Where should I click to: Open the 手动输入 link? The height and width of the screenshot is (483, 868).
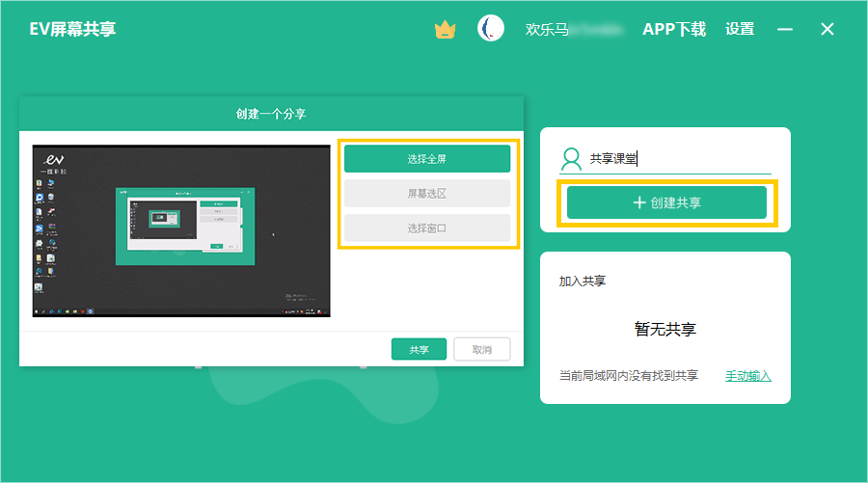[x=747, y=376]
